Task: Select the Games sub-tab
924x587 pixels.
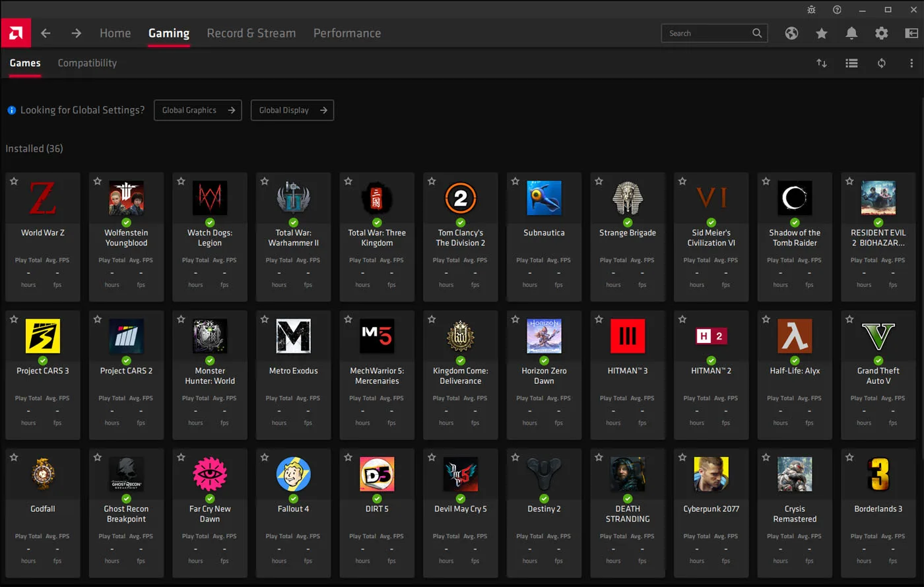Action: click(x=25, y=63)
